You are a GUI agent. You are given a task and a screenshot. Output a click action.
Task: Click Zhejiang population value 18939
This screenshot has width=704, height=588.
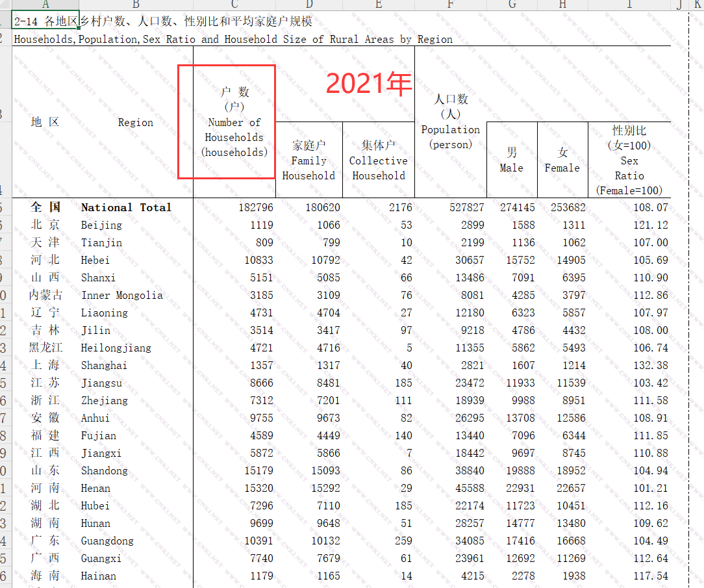click(x=470, y=400)
